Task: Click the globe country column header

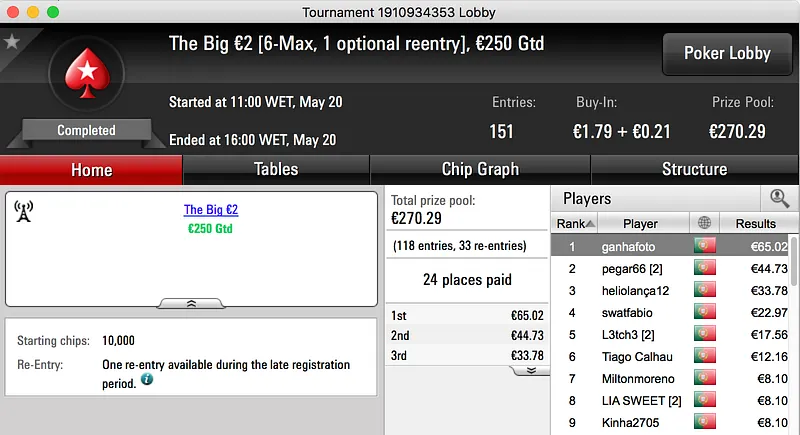Action: (x=704, y=224)
